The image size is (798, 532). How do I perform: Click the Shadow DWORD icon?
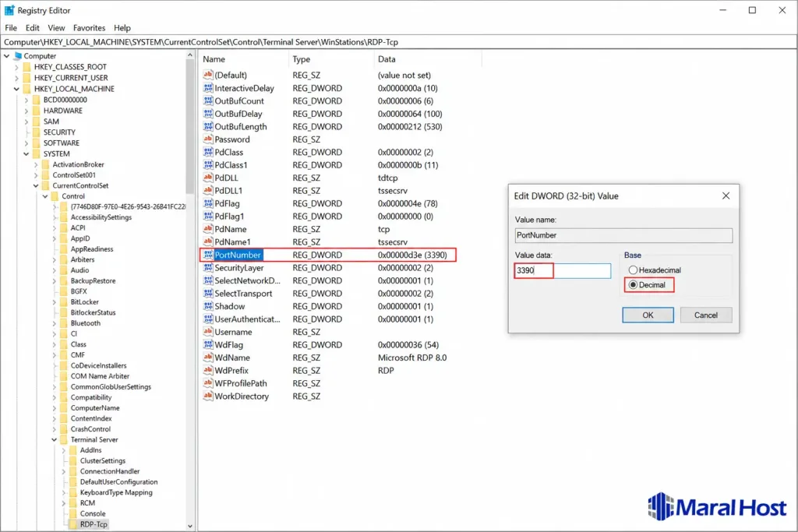coord(207,306)
